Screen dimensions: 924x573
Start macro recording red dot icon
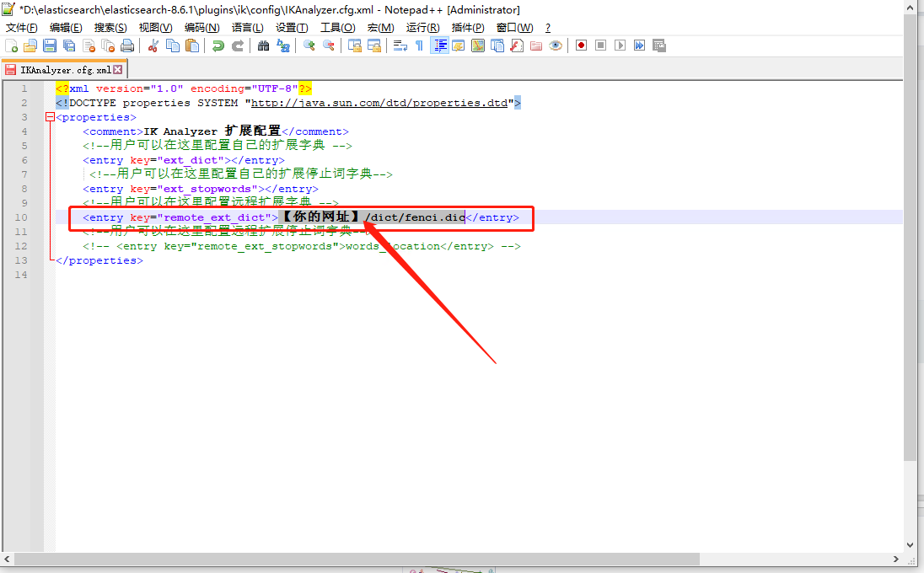click(x=581, y=46)
